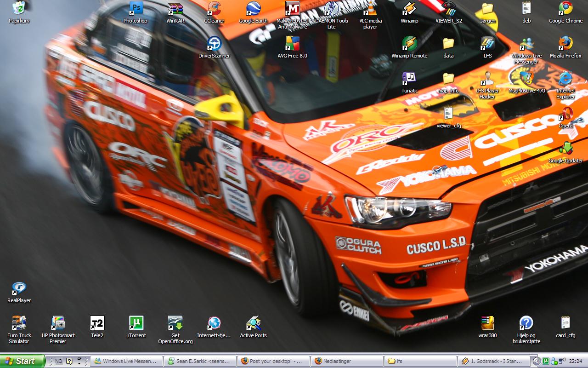Click the network connection tray icon
The image size is (588, 368).
point(561,361)
